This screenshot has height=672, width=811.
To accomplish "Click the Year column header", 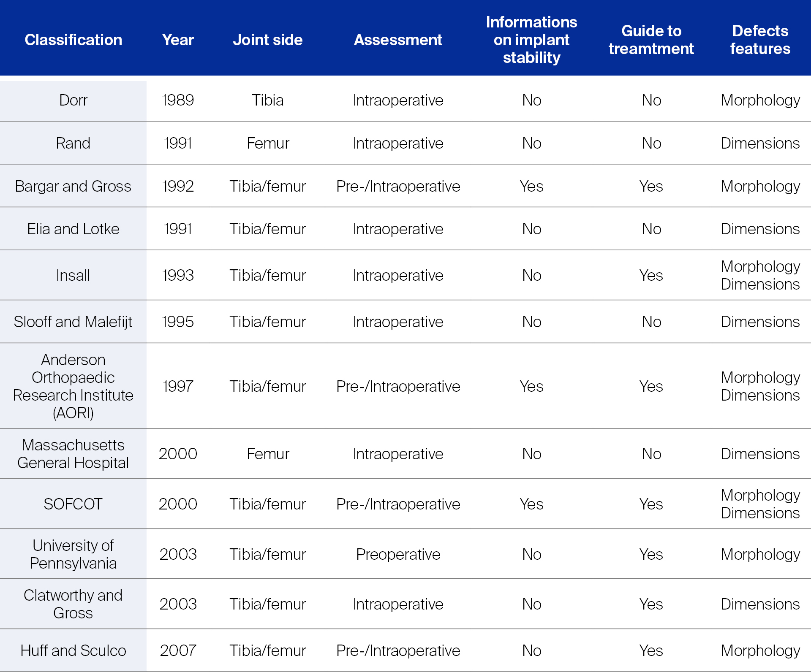I will (x=178, y=40).
